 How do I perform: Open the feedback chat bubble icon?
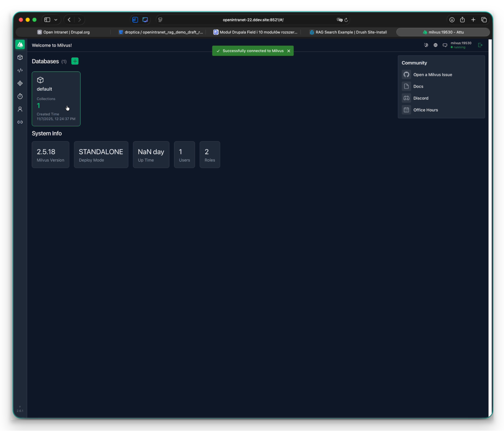pos(445,45)
